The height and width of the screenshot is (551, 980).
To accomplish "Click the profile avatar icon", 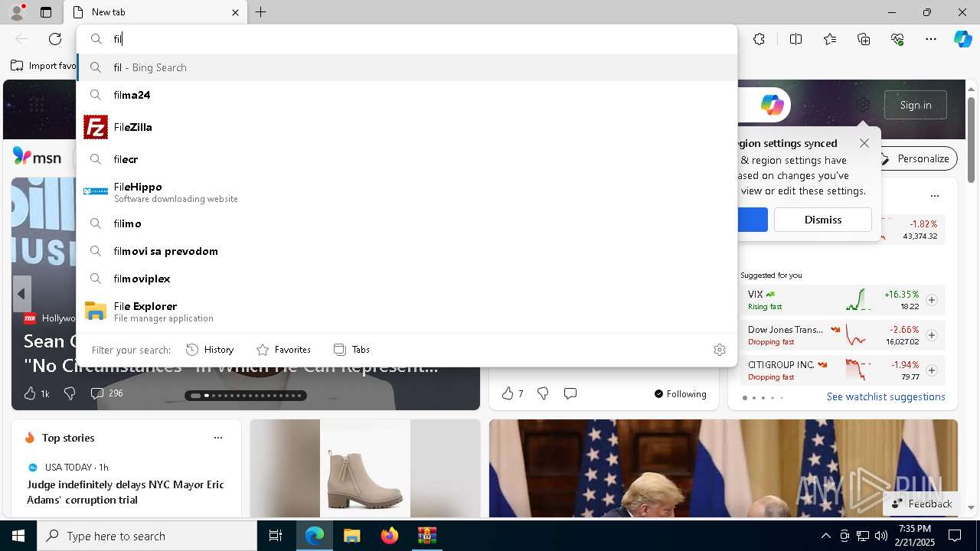I will pyautogui.click(x=16, y=11).
